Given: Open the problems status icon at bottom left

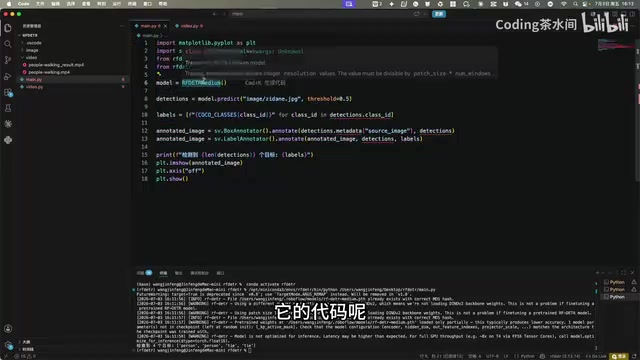Looking at the screenshot, I should [25, 356].
